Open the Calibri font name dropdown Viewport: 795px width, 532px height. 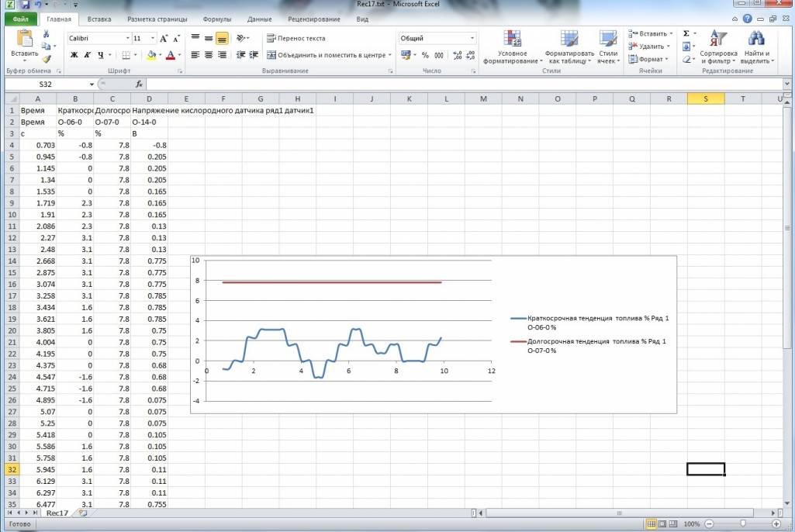(x=128, y=38)
